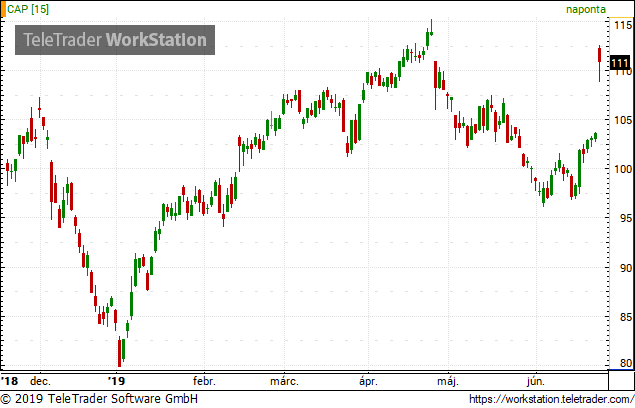The width and height of the screenshot is (635, 408).
Task: Click the current price tag 111
Action: (620, 63)
